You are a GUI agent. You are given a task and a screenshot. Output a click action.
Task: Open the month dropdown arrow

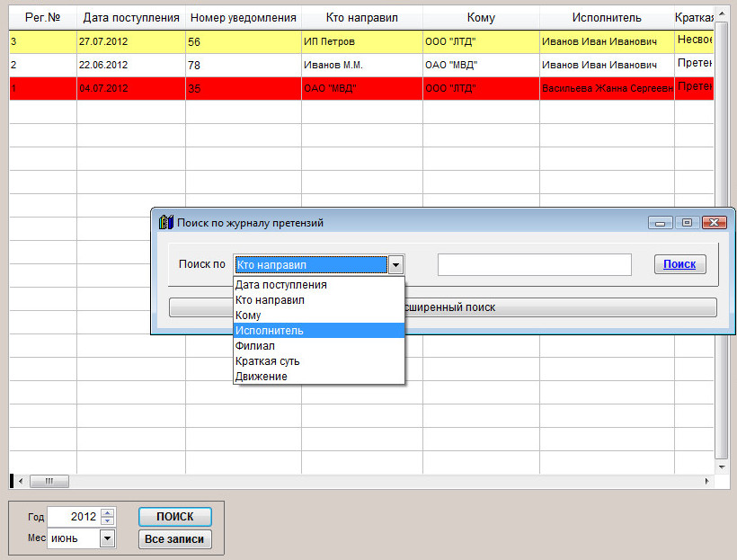(x=107, y=538)
